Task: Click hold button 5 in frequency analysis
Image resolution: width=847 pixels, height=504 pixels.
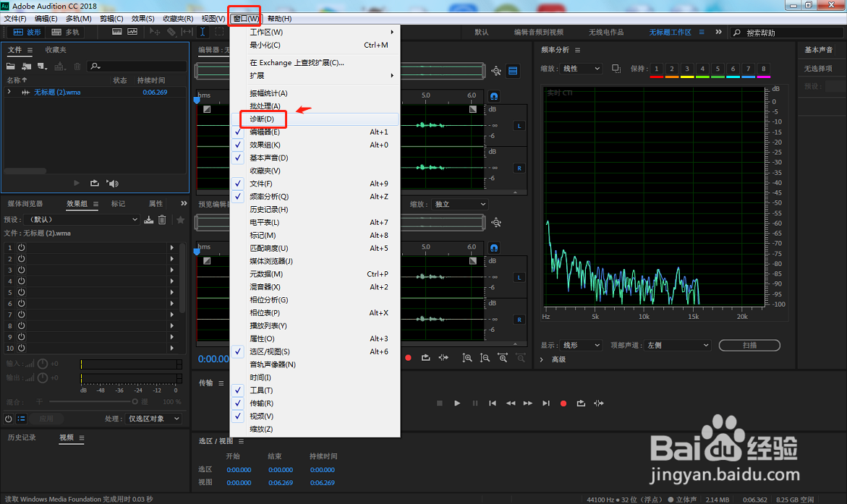Action: 718,69
